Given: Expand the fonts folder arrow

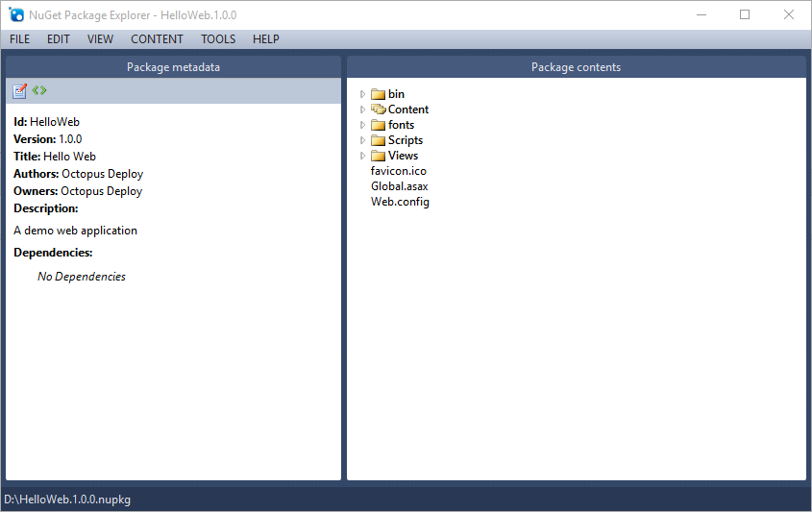Looking at the screenshot, I should pos(362,125).
